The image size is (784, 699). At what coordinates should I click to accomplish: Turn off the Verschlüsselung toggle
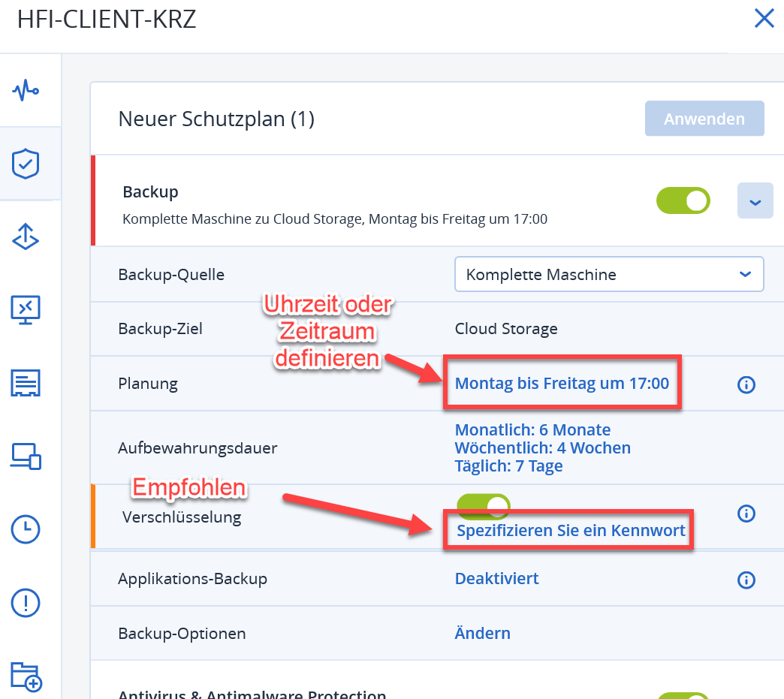(483, 505)
